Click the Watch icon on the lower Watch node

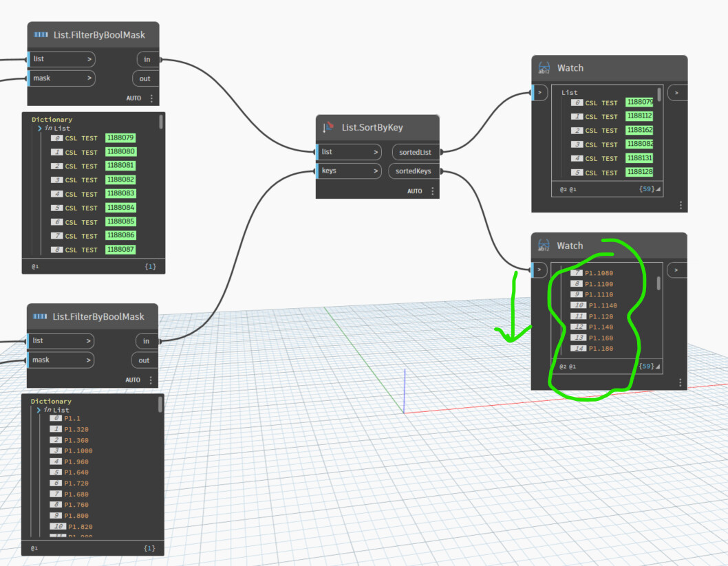[543, 245]
